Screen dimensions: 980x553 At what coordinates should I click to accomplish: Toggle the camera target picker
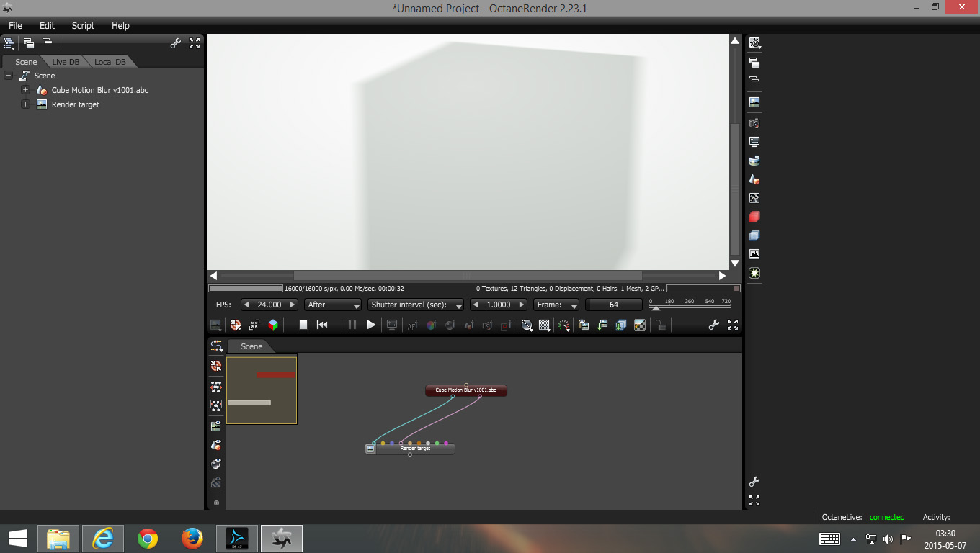click(487, 325)
